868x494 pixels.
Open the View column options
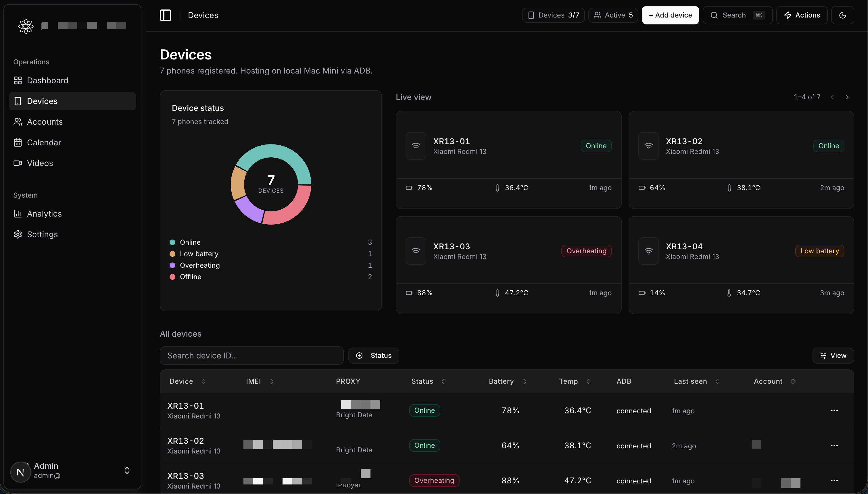click(833, 356)
